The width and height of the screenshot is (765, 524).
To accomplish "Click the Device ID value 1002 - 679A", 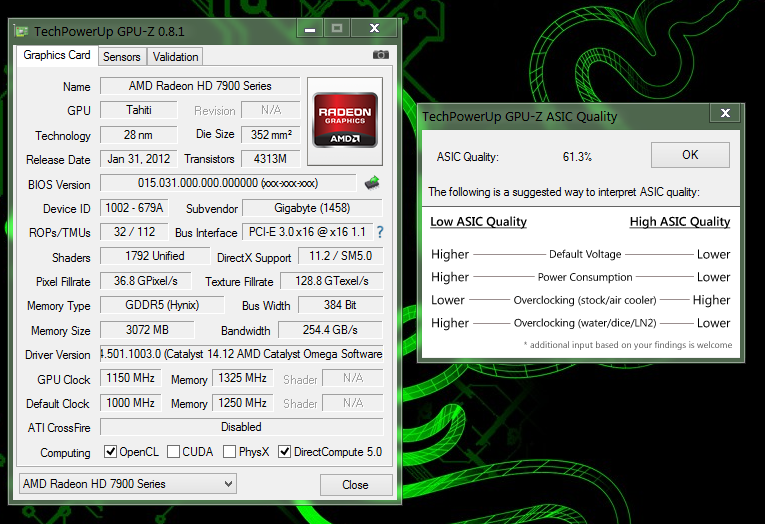I will coord(134,208).
